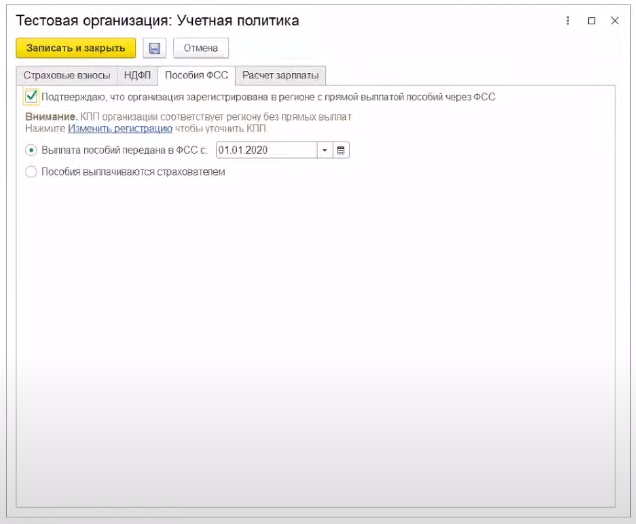Go to the Расчет зарплаты tab

pyautogui.click(x=282, y=76)
